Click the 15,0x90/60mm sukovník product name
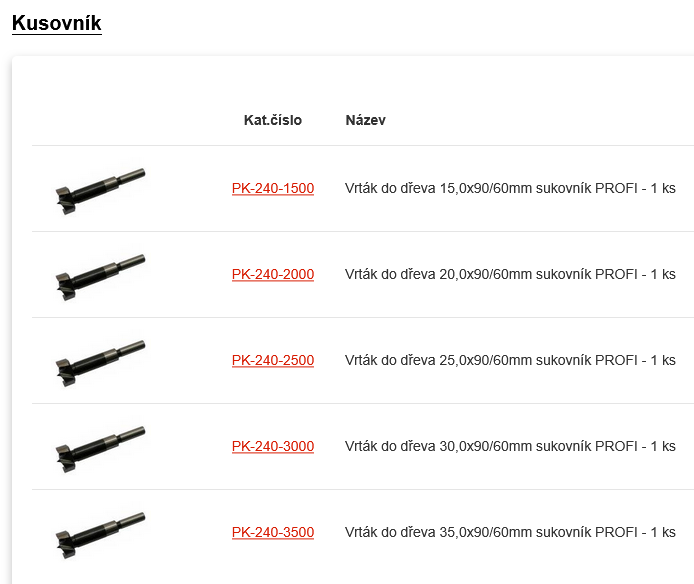 [x=510, y=188]
